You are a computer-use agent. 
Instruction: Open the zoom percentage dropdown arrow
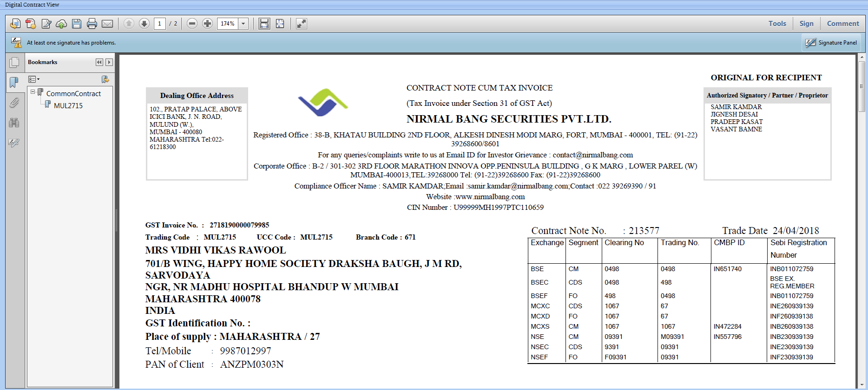[243, 24]
